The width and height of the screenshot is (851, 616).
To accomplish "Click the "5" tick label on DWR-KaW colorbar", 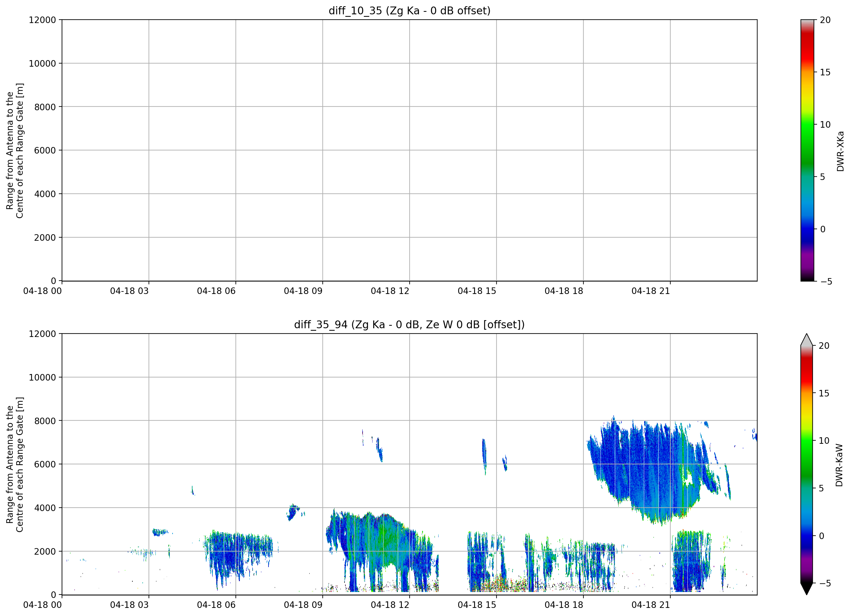I will tap(821, 488).
